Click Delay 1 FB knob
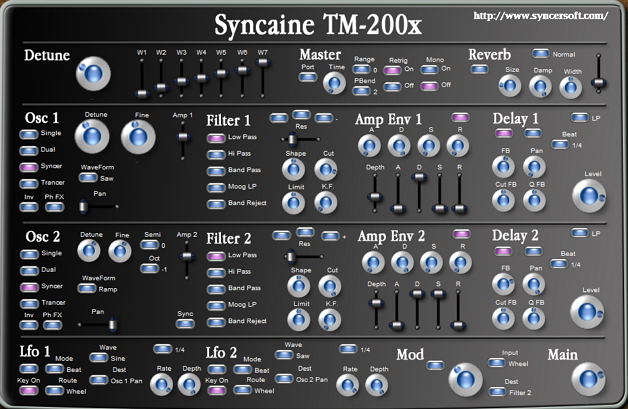This screenshot has width=628, height=409. click(503, 166)
